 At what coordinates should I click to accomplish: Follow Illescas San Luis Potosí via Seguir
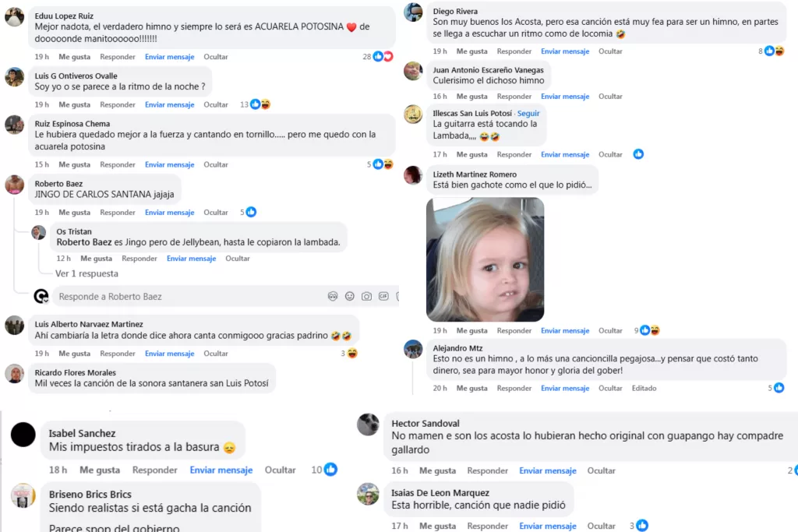point(528,114)
